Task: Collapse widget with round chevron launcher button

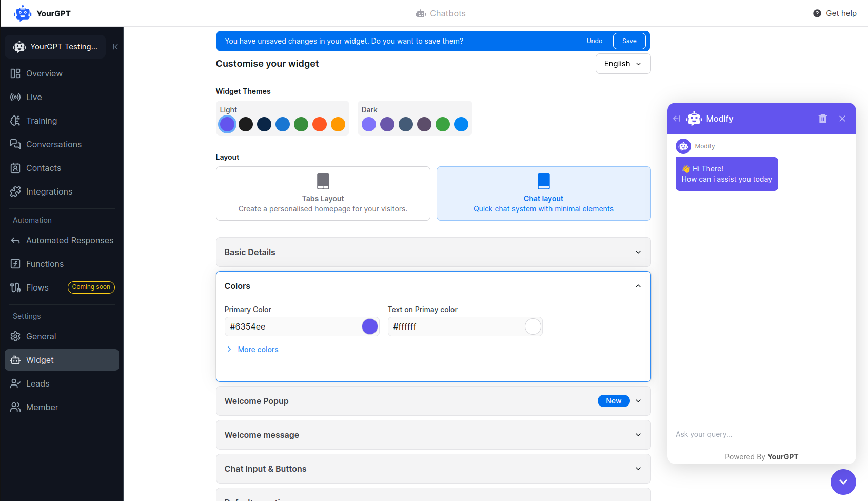Action: click(x=843, y=482)
